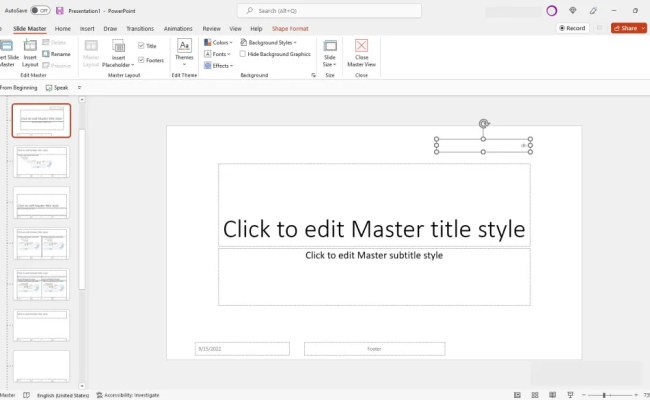Viewport: 650px width, 400px height.
Task: Click the Master title placeholder text
Action: coord(374,229)
